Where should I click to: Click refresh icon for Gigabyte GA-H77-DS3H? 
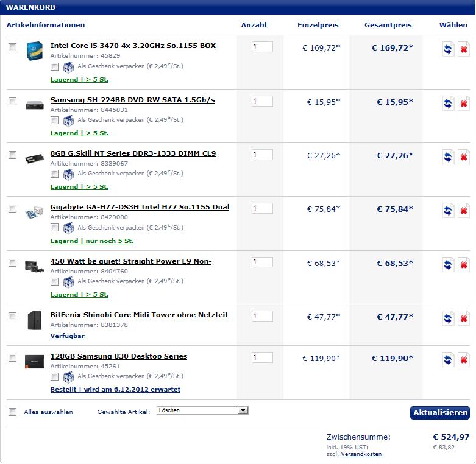(x=448, y=210)
